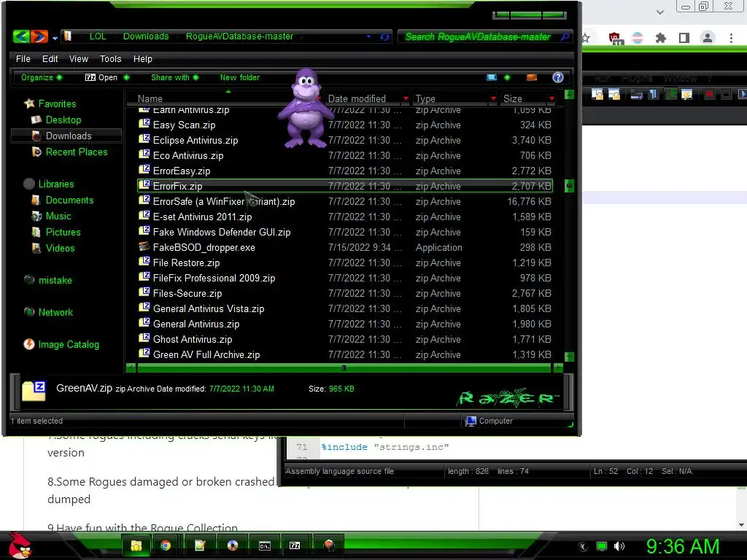747x560 pixels.
Task: Open the views options green dropdown arrow
Action: click(x=507, y=77)
